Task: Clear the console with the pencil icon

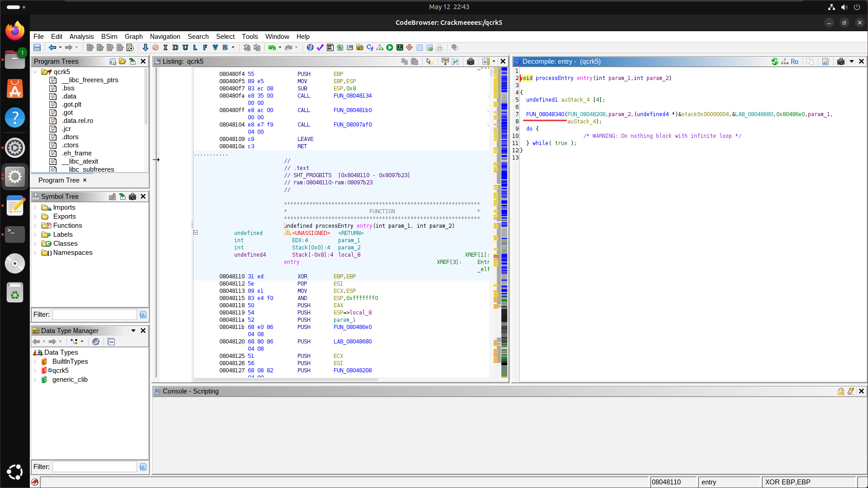Action: pyautogui.click(x=851, y=391)
